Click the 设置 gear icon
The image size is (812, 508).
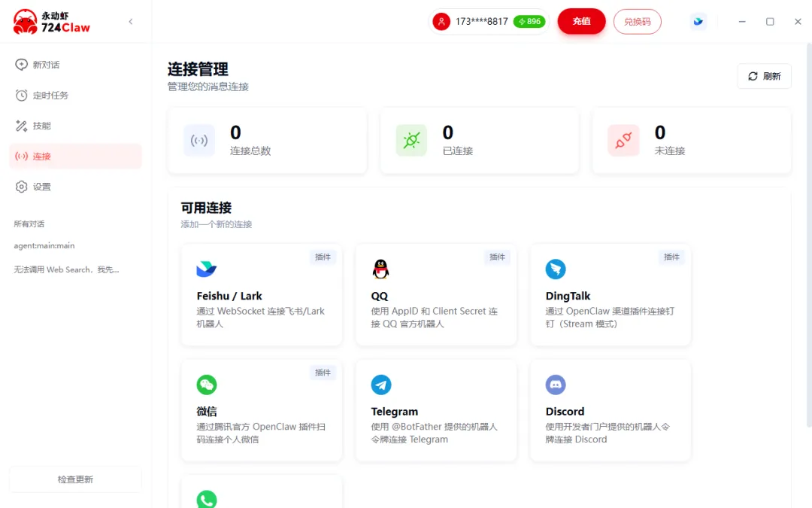pyautogui.click(x=21, y=187)
